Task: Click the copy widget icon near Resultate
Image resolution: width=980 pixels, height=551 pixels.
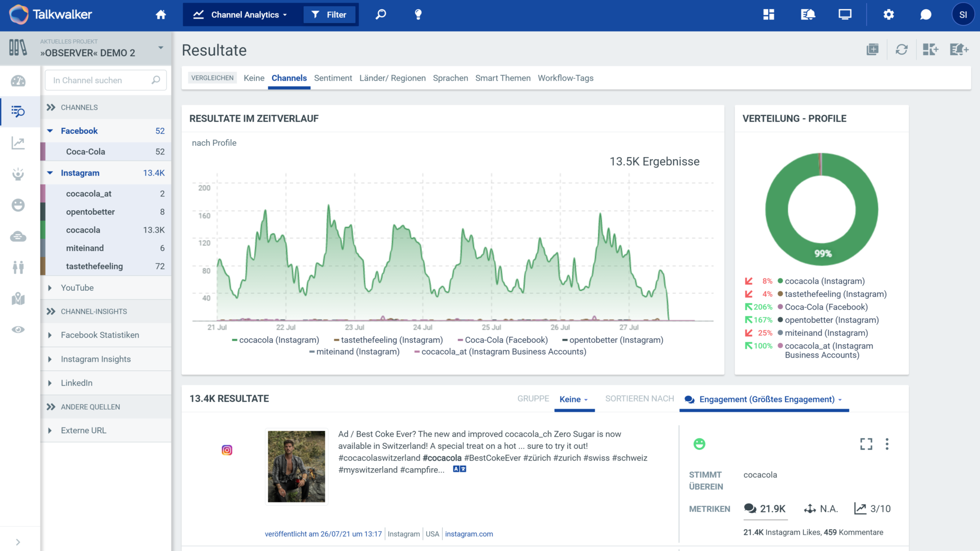Action: (x=873, y=49)
